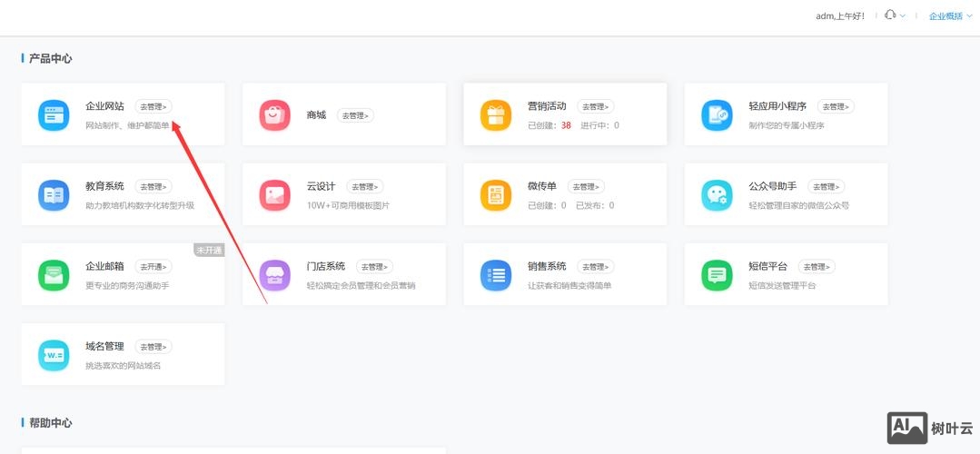
Task: Click 去管理 for 域名管理
Action: click(153, 347)
